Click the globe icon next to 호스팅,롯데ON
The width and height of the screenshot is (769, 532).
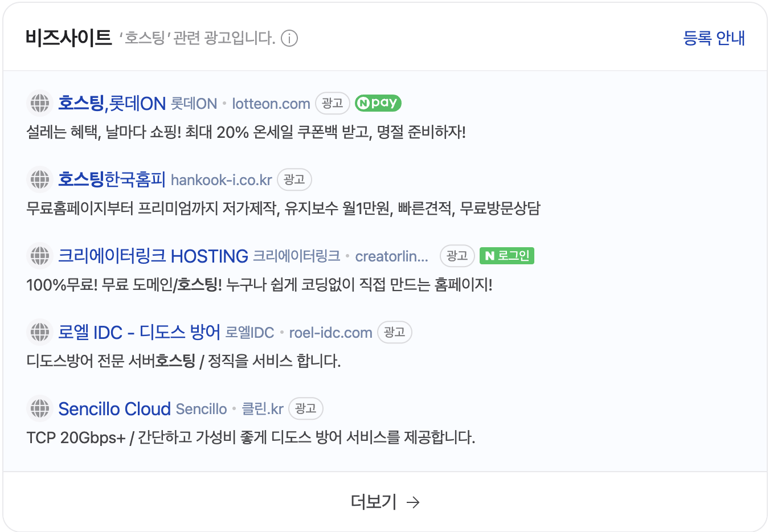[x=40, y=103]
